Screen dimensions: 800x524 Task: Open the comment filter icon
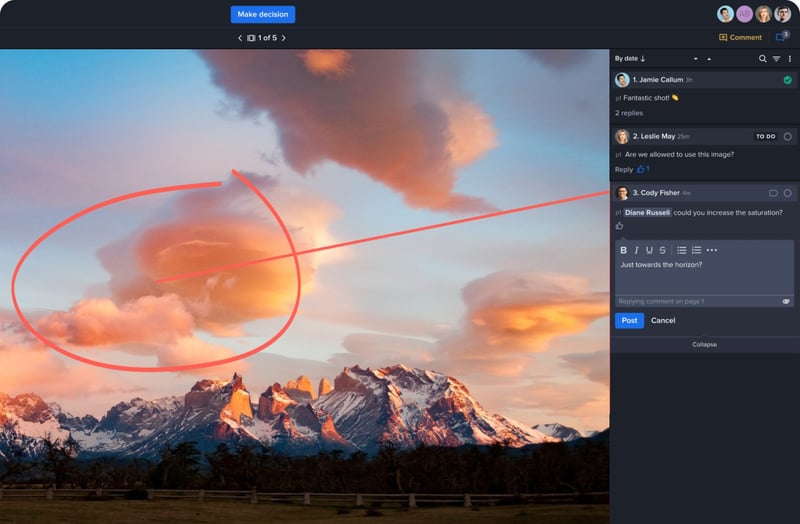pyautogui.click(x=776, y=59)
